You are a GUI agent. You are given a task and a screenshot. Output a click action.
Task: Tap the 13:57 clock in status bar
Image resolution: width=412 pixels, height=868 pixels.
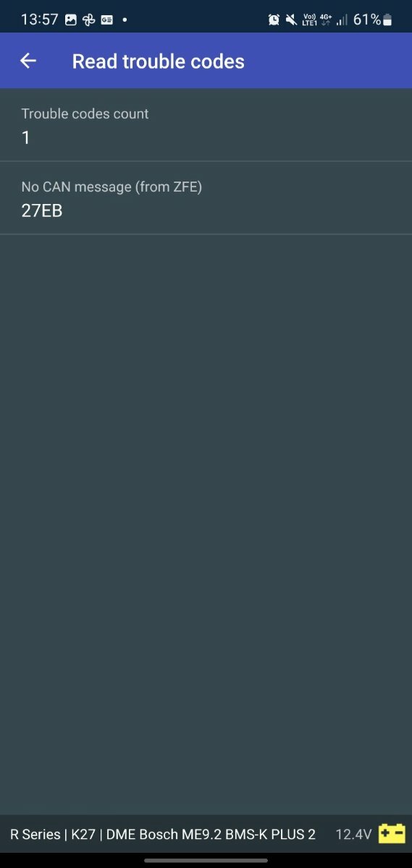click(x=39, y=20)
